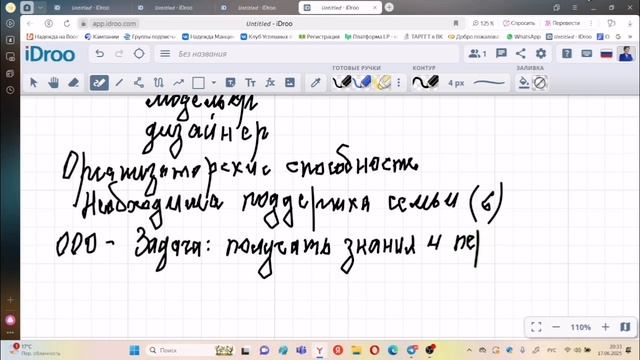This screenshot has height=360, width=640.
Task: Select the bezier curve tool
Action: click(158, 83)
